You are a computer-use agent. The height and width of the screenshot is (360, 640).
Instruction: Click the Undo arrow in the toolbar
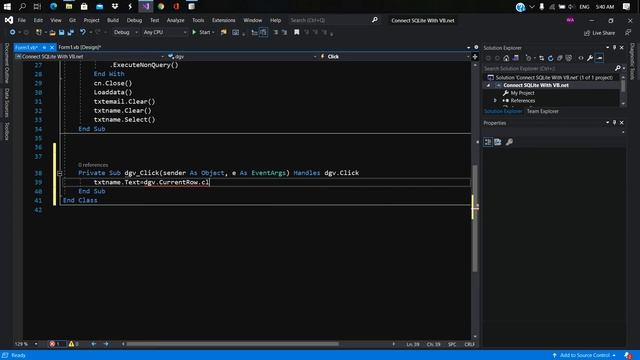(83, 32)
